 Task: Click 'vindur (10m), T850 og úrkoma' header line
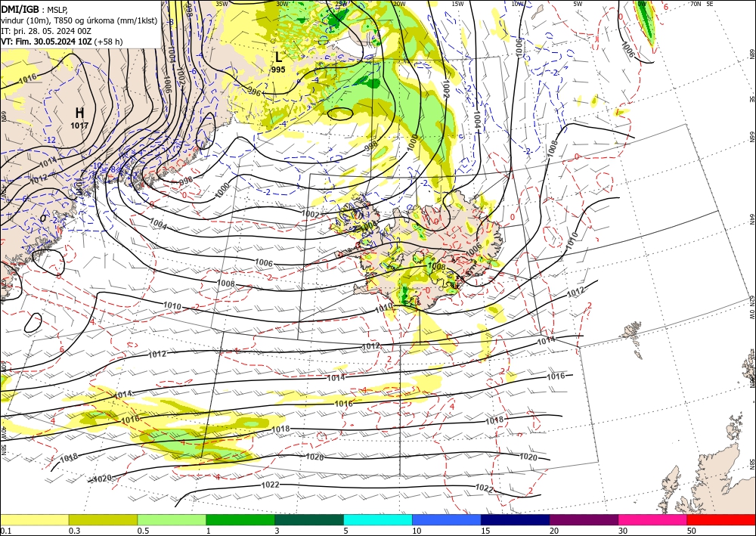point(79,20)
